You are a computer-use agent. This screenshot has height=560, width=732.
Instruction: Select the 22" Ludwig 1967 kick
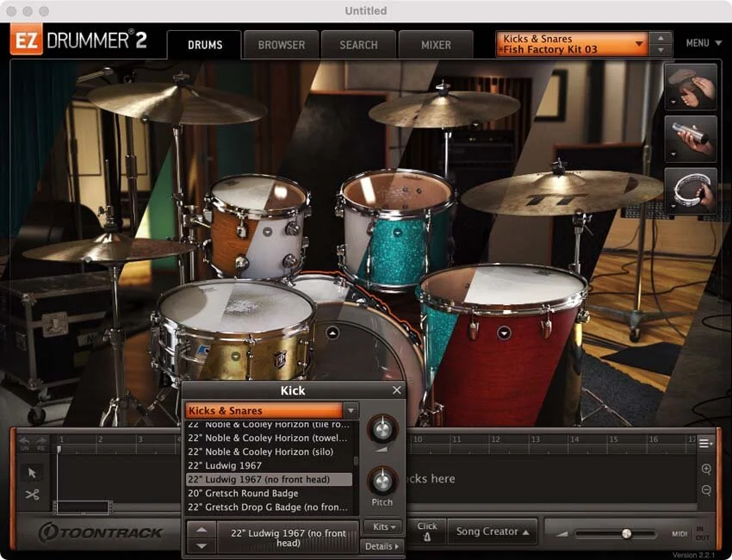tap(269, 465)
